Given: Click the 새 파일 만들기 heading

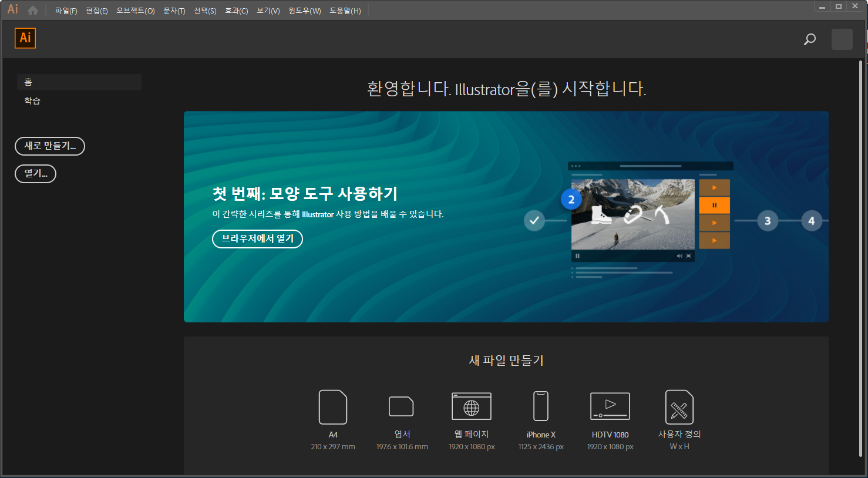Looking at the screenshot, I should pyautogui.click(x=506, y=361).
